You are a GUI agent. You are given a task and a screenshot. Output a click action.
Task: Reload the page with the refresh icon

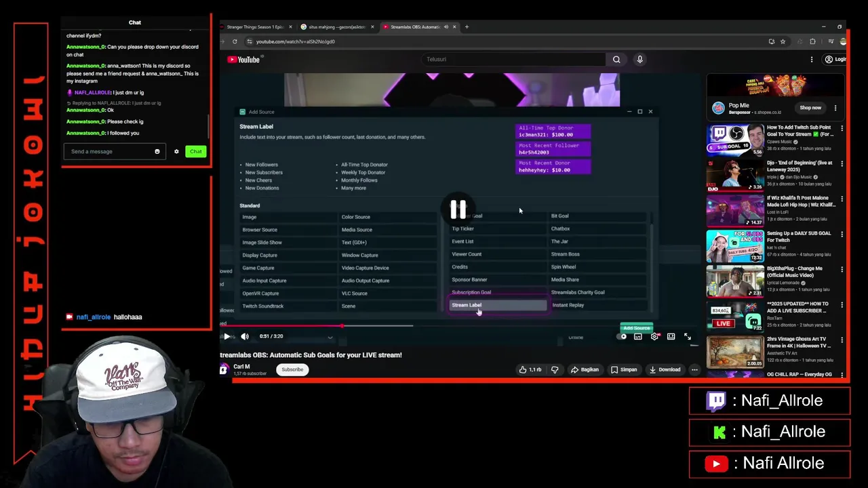(235, 41)
